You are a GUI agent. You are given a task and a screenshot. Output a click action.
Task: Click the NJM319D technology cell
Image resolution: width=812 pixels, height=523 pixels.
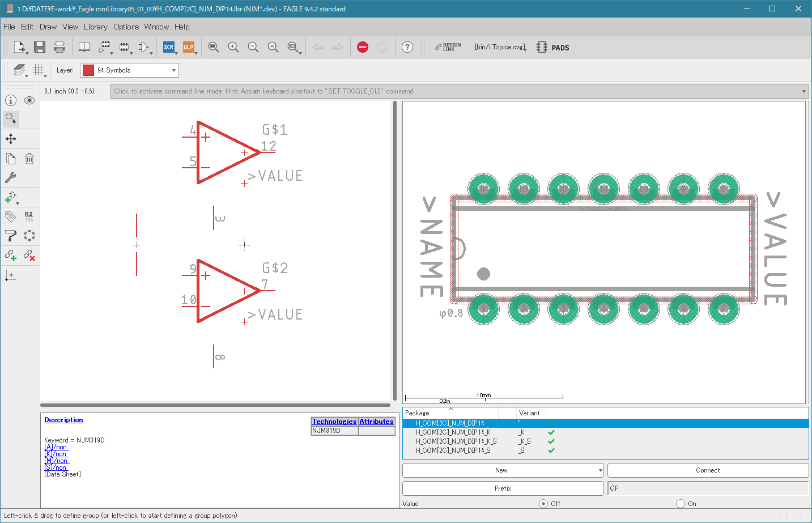[334, 431]
